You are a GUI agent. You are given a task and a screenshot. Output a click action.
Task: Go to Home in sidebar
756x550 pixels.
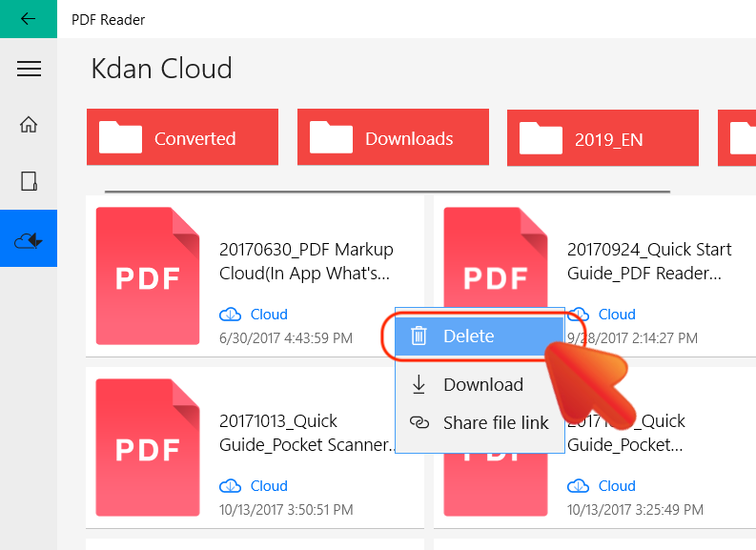29,124
